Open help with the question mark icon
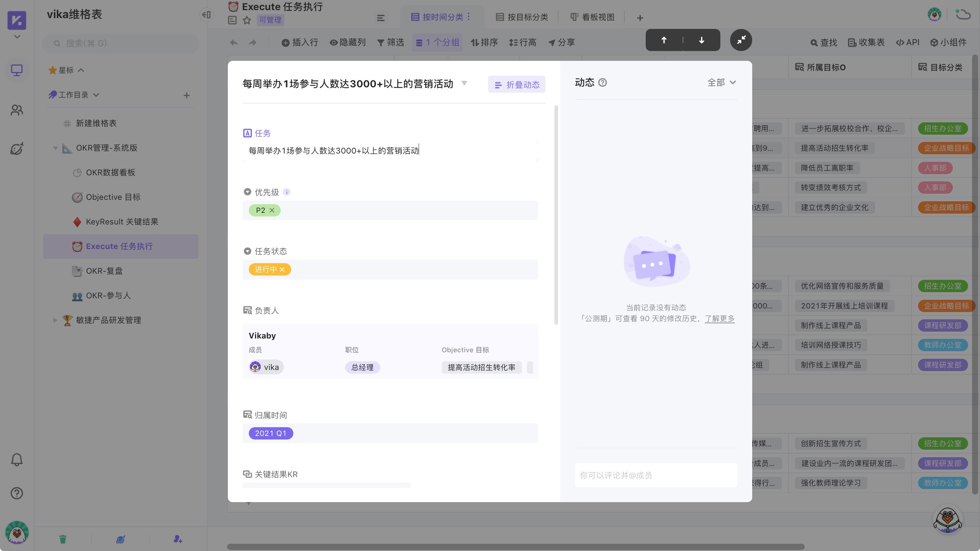Viewport: 980px width, 551px height. coord(17,493)
